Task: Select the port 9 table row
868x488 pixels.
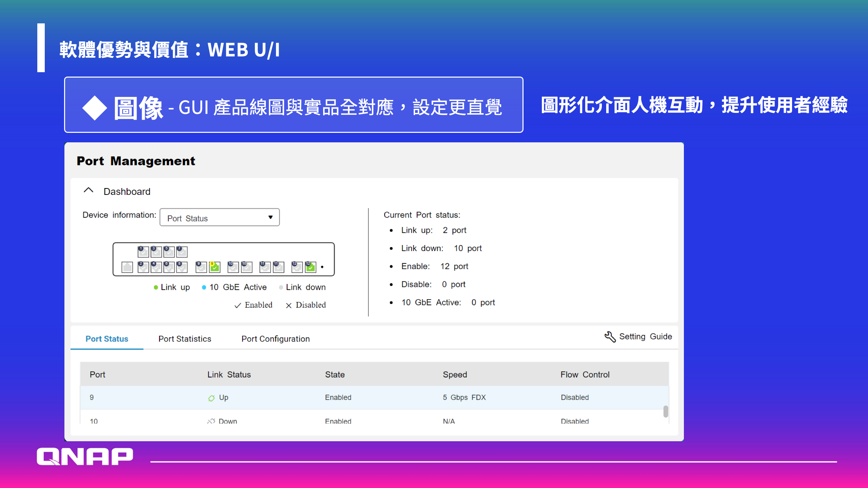Action: (x=373, y=397)
